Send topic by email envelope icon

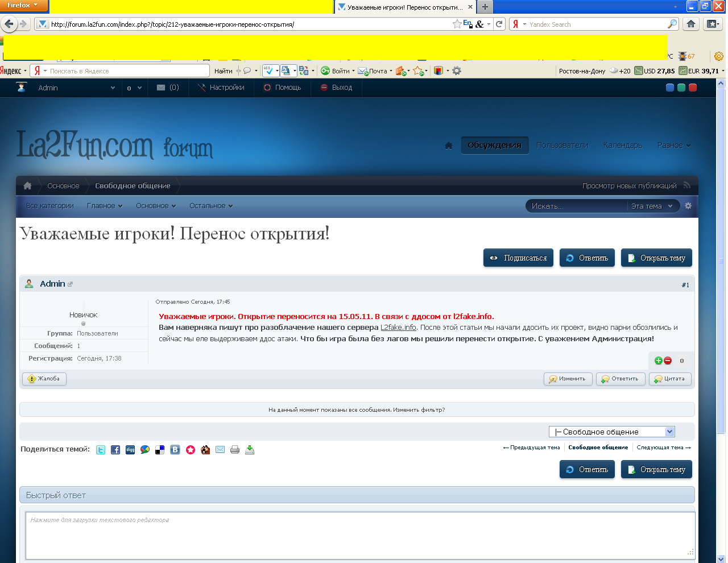pos(220,450)
